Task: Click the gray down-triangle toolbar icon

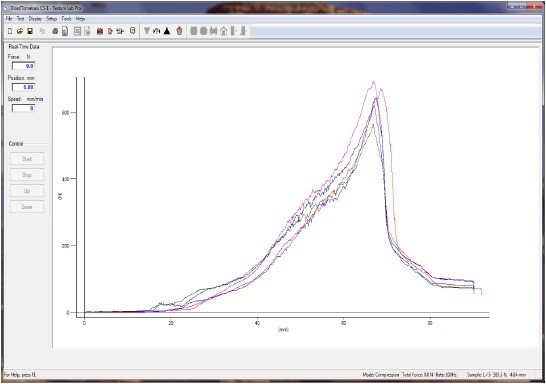Action: pos(147,31)
